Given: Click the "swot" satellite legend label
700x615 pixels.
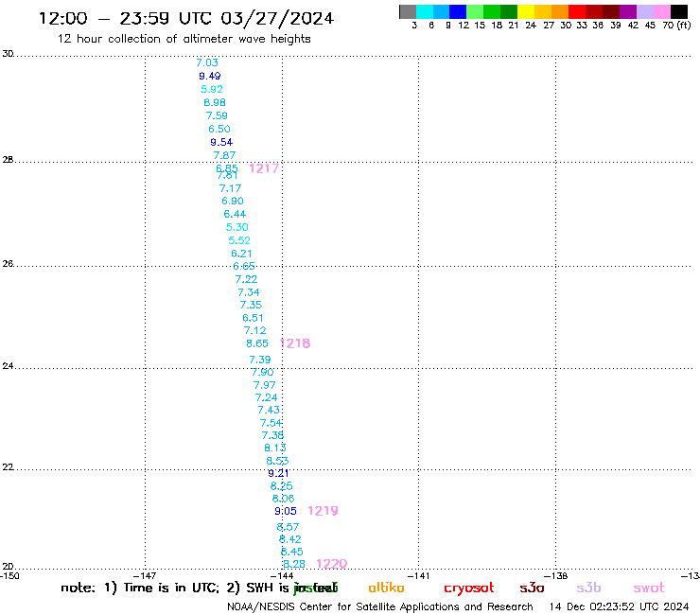Looking at the screenshot, I should (x=649, y=589).
